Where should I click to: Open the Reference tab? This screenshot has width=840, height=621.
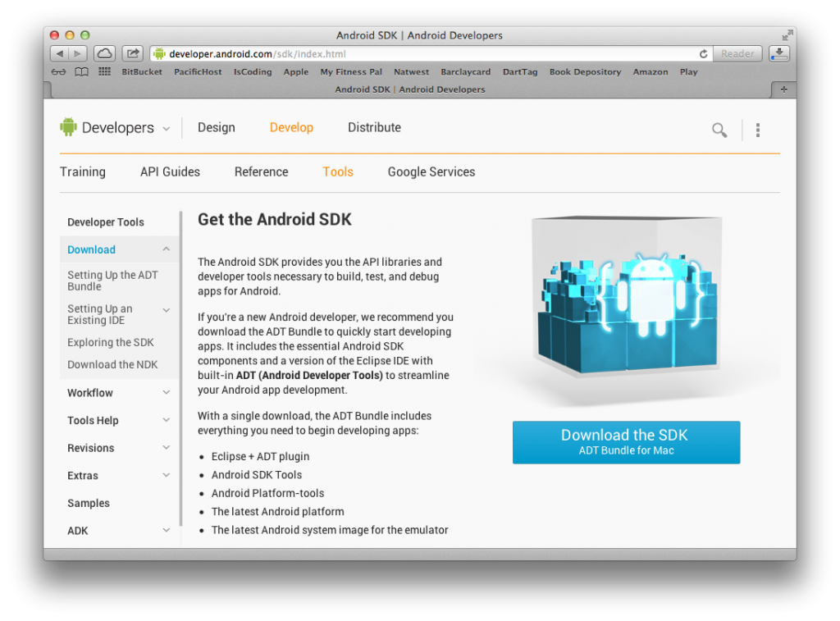point(262,172)
